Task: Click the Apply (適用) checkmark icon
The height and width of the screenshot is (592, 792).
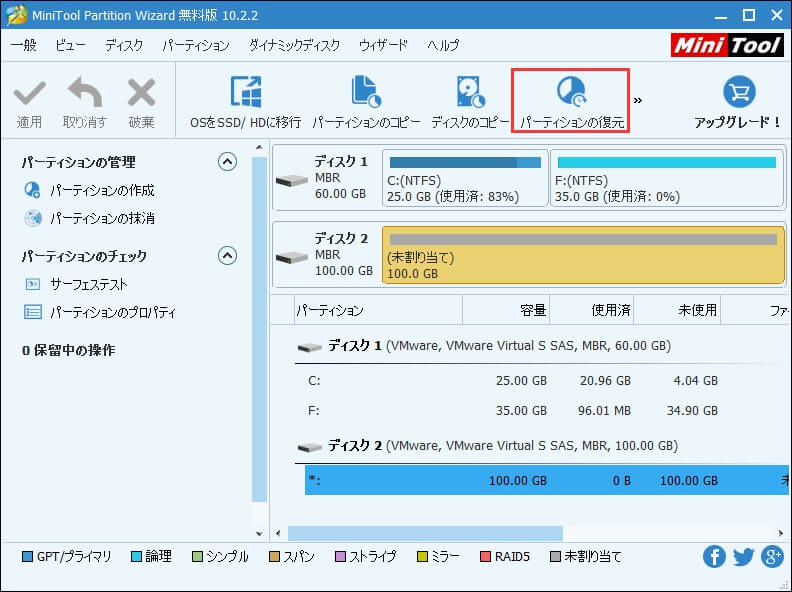Action: tap(29, 93)
